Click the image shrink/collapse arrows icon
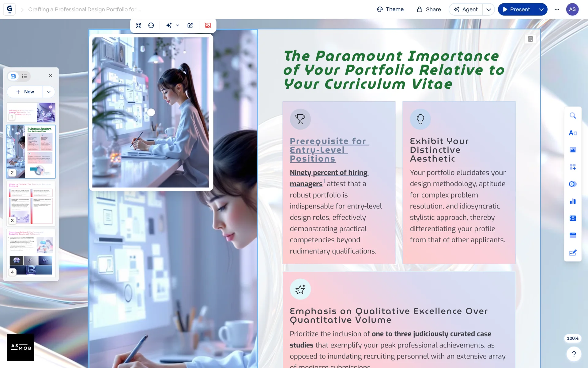588x368 pixels. point(139,25)
